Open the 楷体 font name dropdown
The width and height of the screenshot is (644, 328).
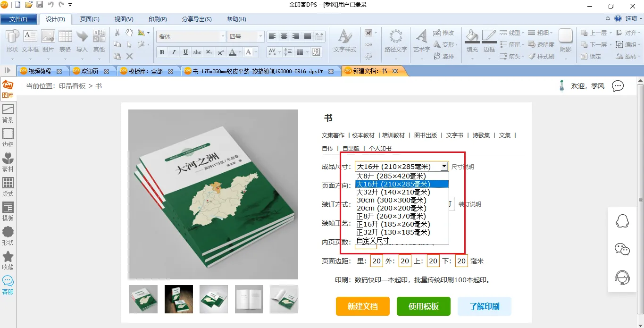(223, 36)
